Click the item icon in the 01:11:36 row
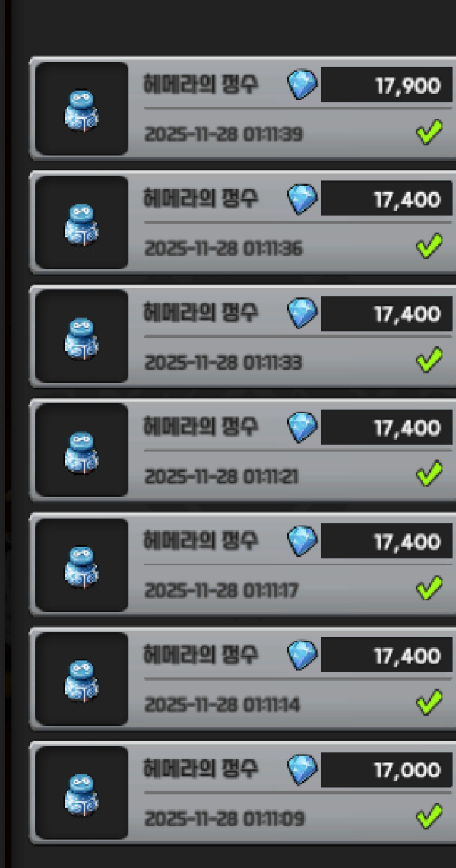Screen dimensions: 456x868 [x=82, y=223]
